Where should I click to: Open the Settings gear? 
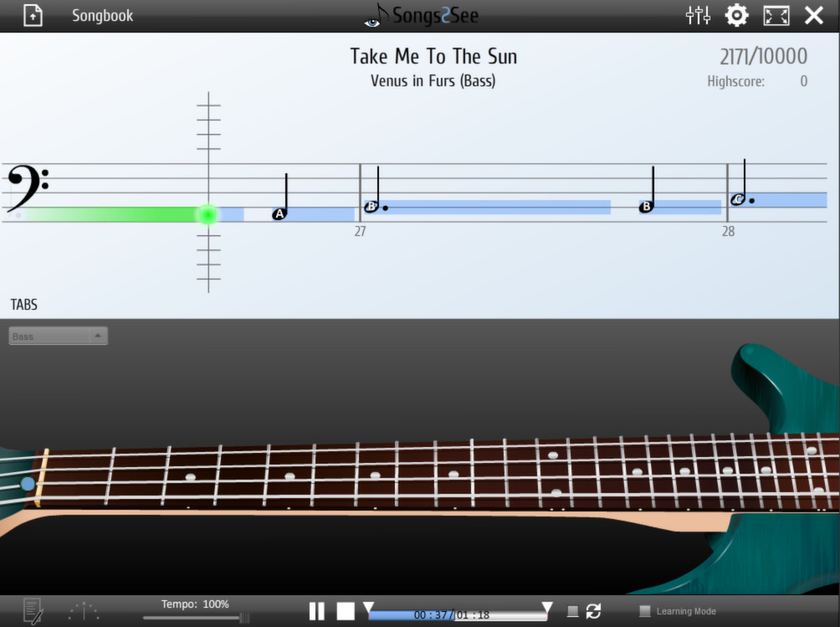click(736, 15)
